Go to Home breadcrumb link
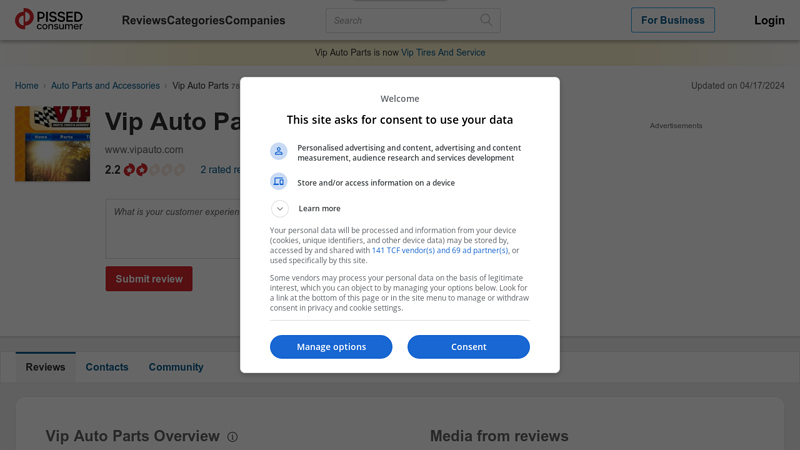The image size is (800, 450). 27,86
